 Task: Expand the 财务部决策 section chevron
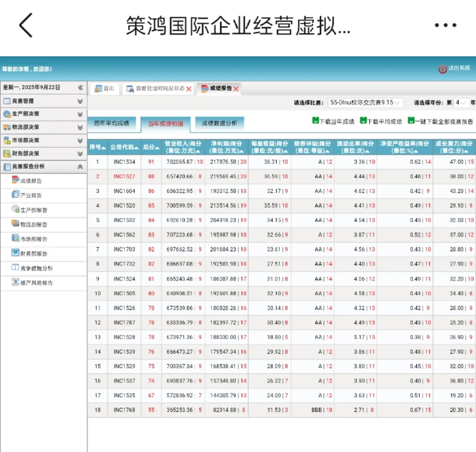80,154
